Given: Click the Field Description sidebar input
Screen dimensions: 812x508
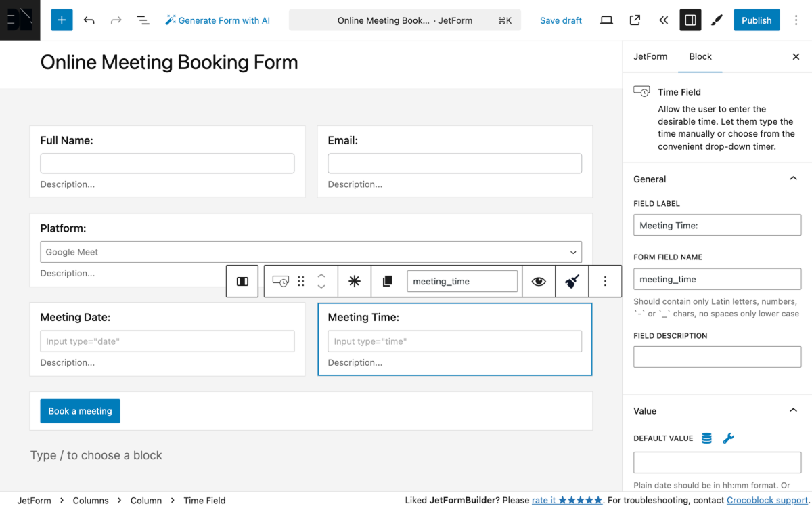Looking at the screenshot, I should [x=717, y=357].
